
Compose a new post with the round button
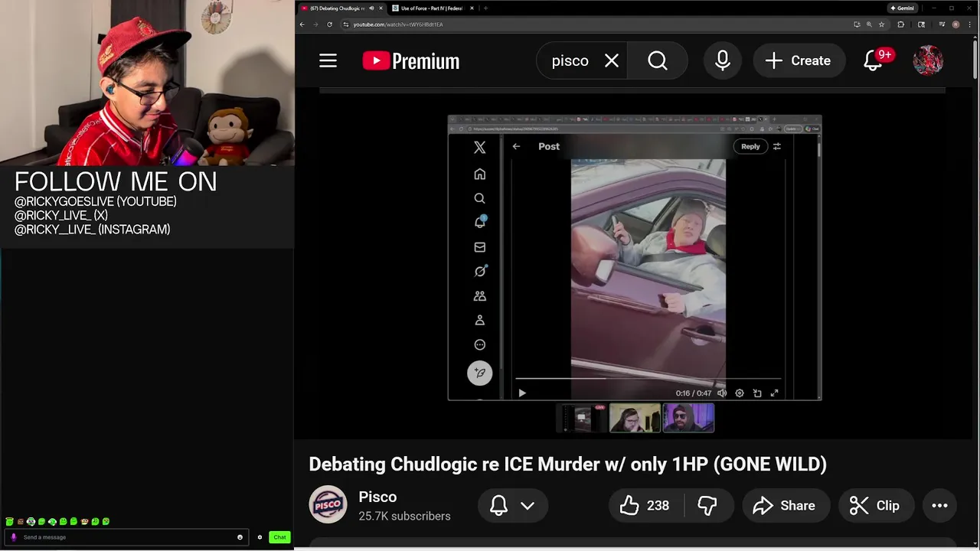479,373
